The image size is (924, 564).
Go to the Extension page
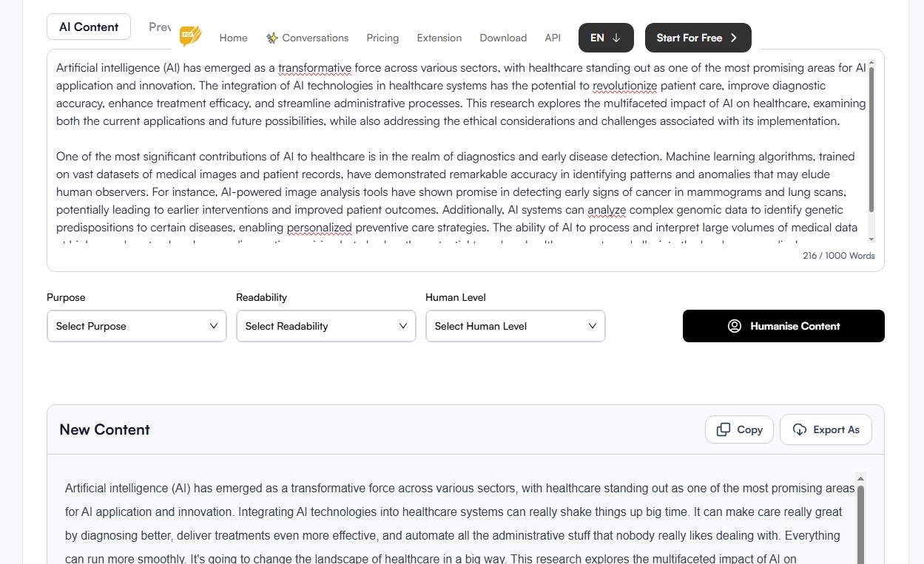[x=439, y=38]
